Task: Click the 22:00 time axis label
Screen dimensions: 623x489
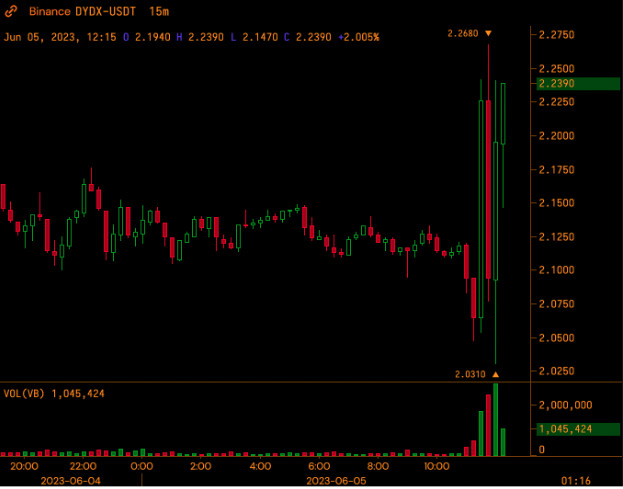Action: click(83, 466)
